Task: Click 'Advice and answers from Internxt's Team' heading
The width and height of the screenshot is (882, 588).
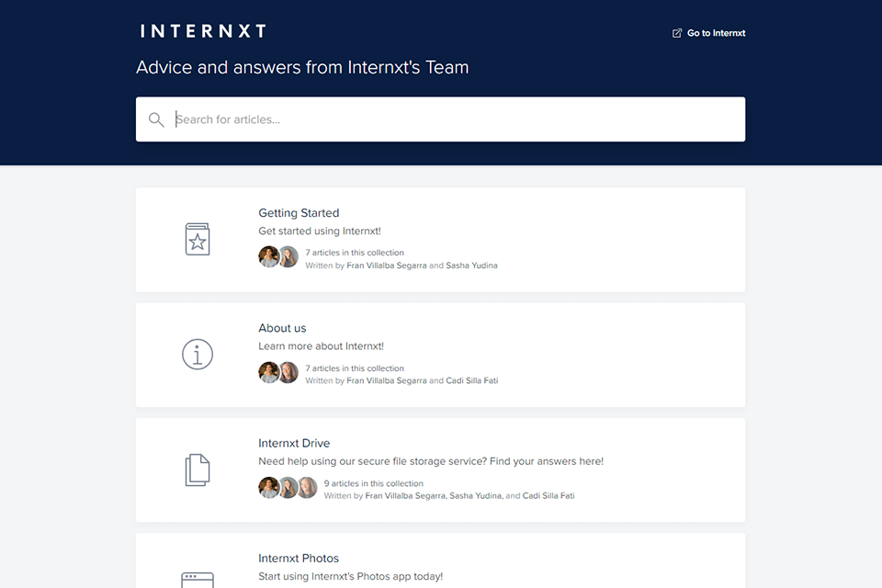Action: click(302, 67)
